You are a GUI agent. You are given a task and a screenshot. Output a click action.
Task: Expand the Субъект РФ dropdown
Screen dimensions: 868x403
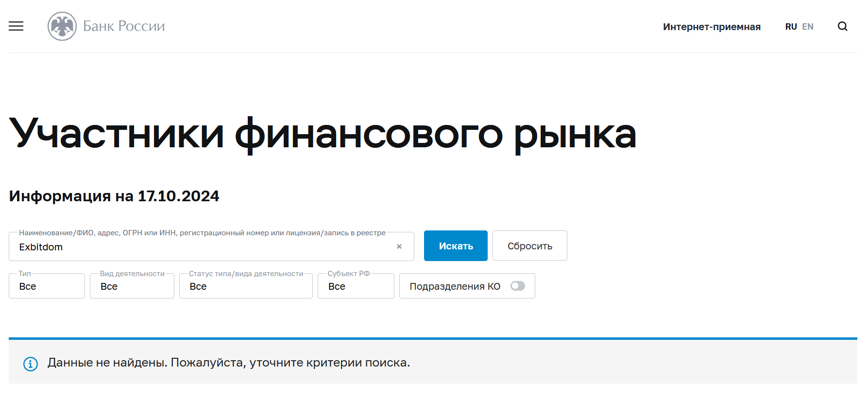pos(356,286)
